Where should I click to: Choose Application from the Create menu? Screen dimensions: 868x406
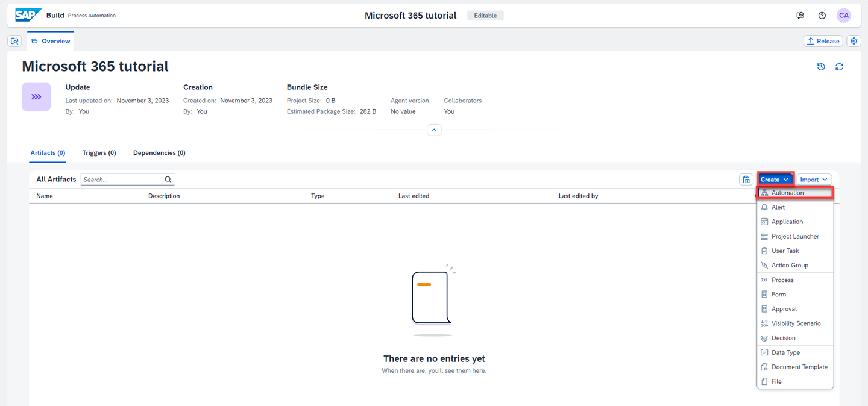[795, 222]
